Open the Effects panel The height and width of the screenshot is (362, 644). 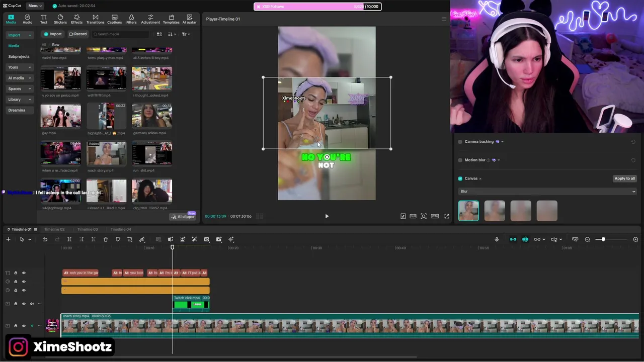pyautogui.click(x=76, y=19)
